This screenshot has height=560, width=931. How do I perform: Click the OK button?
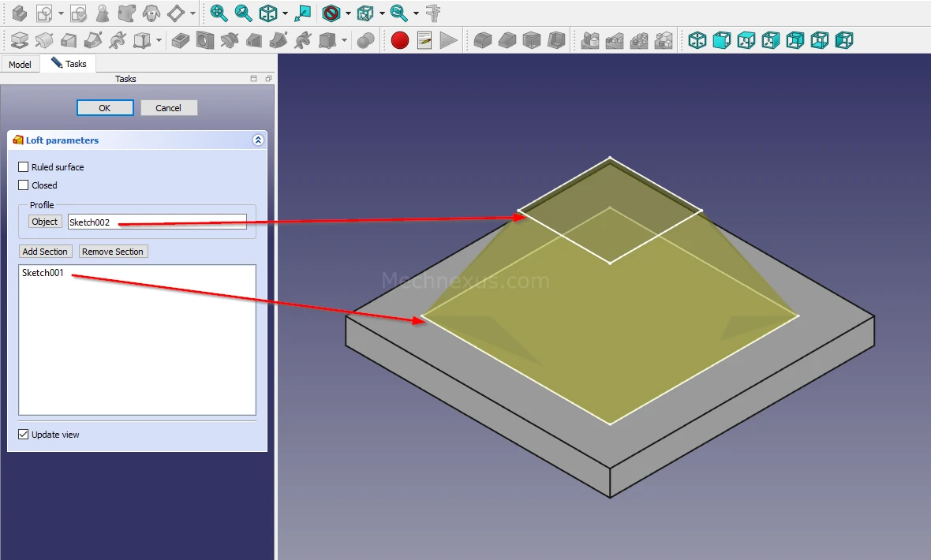pos(105,108)
